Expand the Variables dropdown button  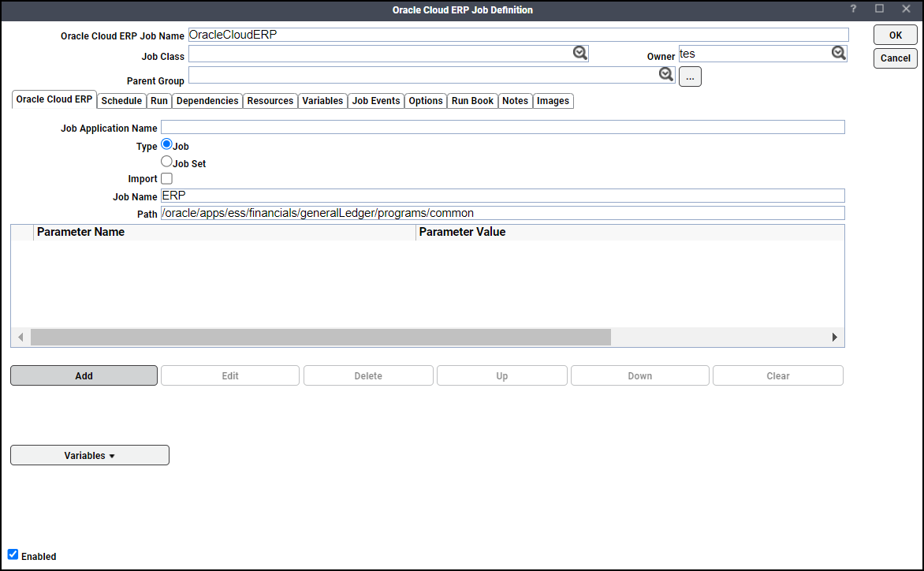(90, 455)
